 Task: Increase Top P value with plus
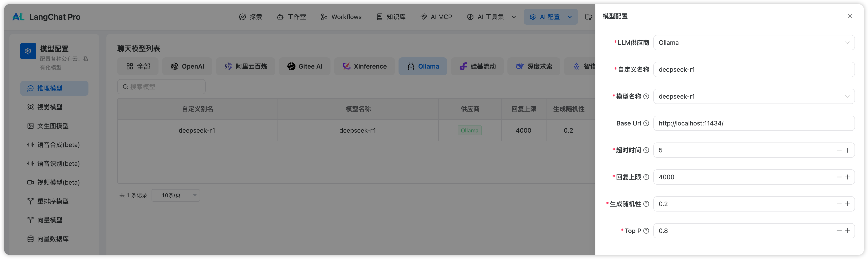click(x=847, y=231)
